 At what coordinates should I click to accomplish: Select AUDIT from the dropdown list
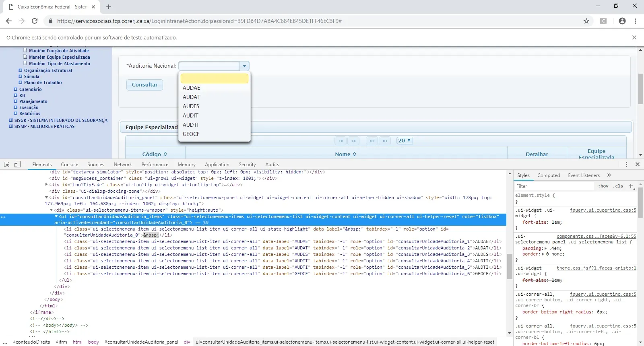pos(190,115)
